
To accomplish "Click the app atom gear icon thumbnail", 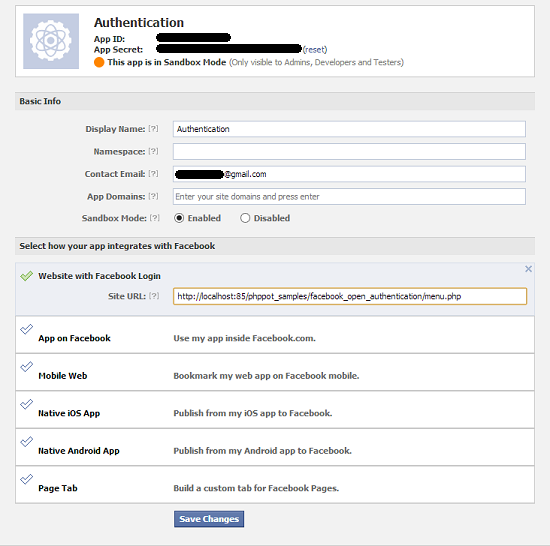I will [51, 41].
